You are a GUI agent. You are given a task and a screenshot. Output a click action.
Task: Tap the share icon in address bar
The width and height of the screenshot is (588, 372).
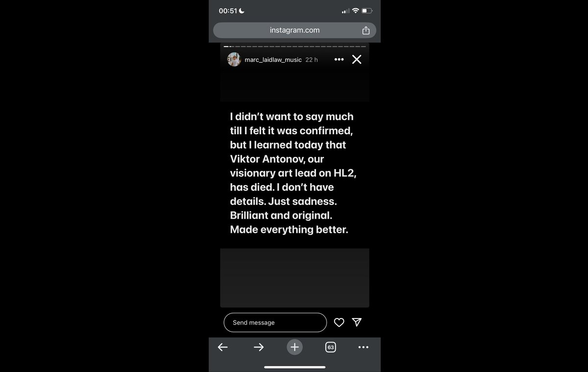pos(366,30)
